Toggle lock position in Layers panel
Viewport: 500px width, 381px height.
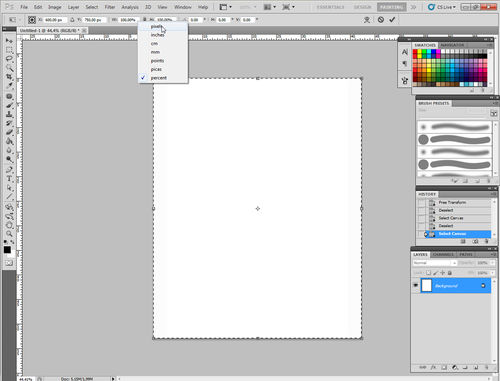(x=442, y=273)
